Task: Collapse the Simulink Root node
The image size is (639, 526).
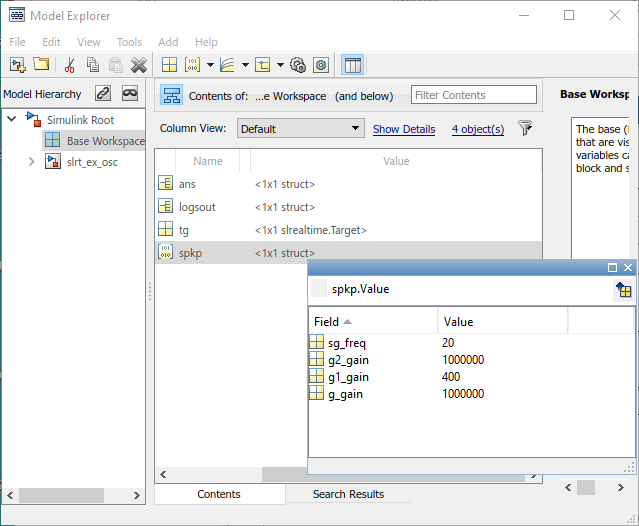Action: 12,120
